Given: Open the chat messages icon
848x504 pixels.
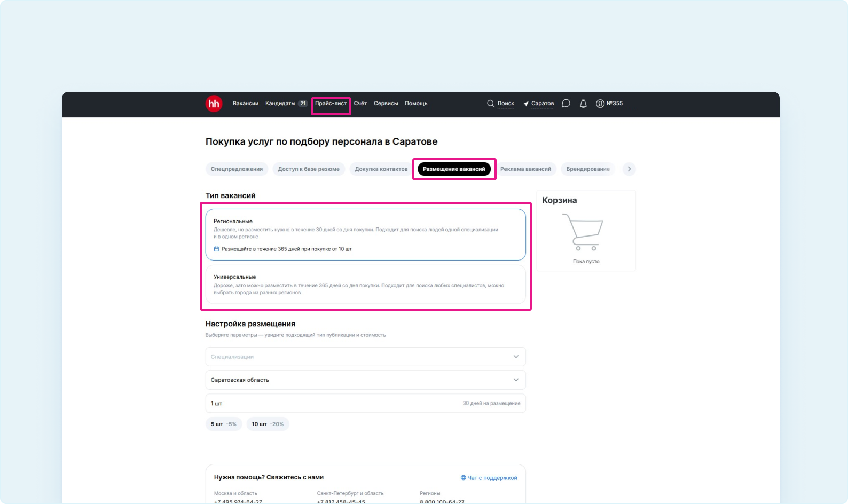Looking at the screenshot, I should coord(566,104).
